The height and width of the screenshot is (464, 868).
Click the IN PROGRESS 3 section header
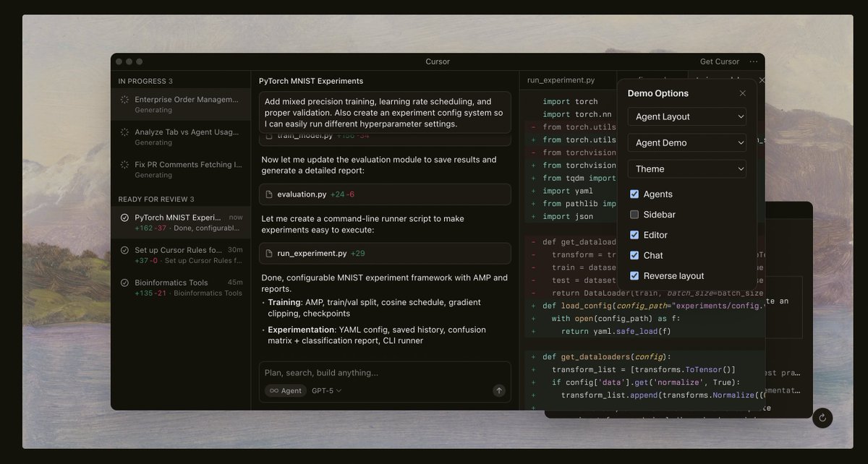[x=145, y=81]
